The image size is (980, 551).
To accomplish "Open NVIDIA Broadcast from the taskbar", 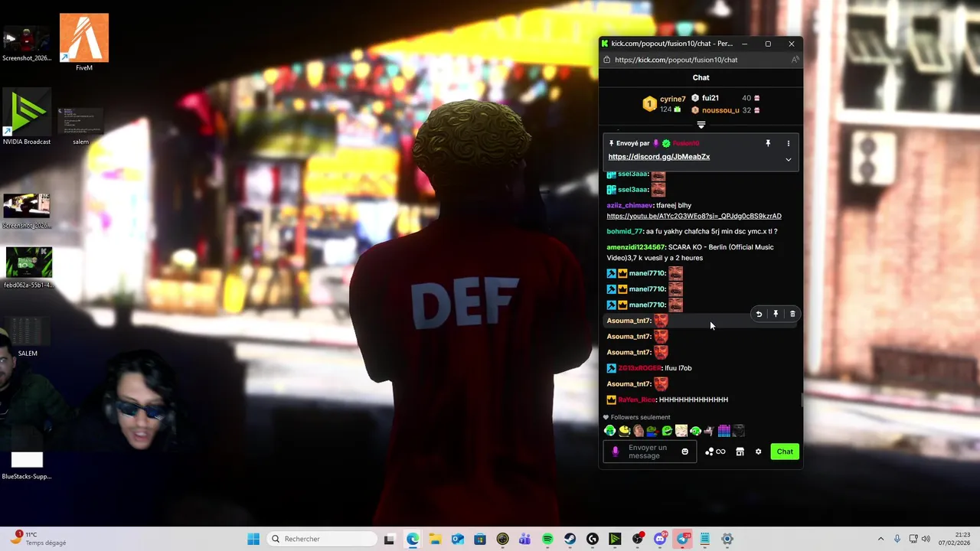I will pos(615,539).
